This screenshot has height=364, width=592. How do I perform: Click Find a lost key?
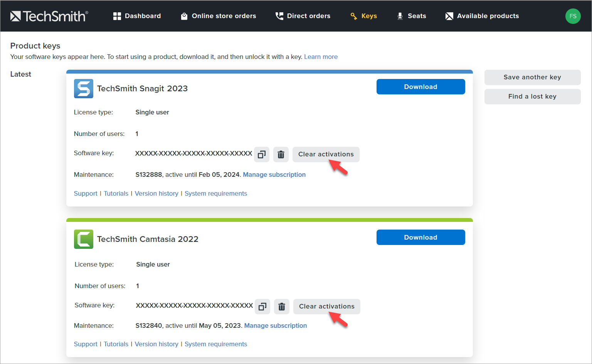click(x=532, y=96)
